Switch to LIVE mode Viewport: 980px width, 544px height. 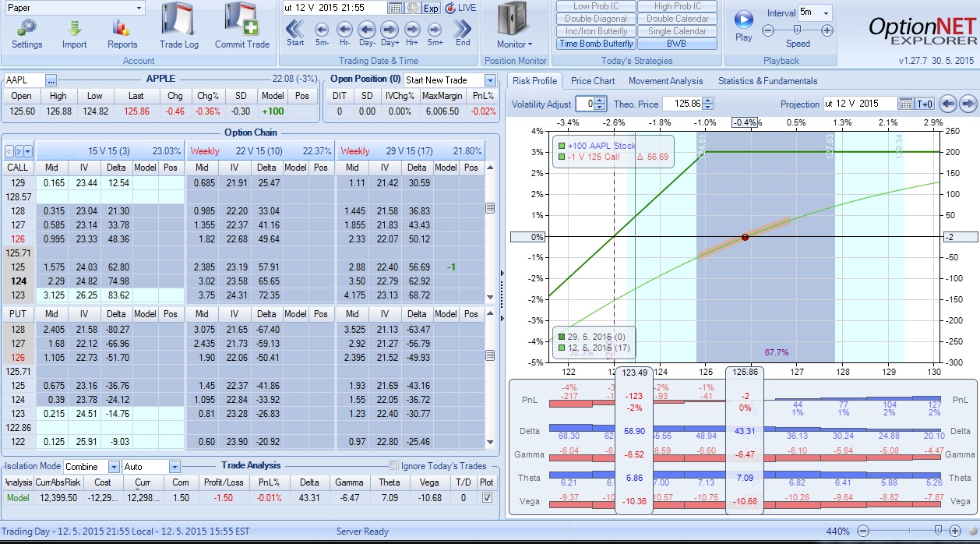point(460,8)
